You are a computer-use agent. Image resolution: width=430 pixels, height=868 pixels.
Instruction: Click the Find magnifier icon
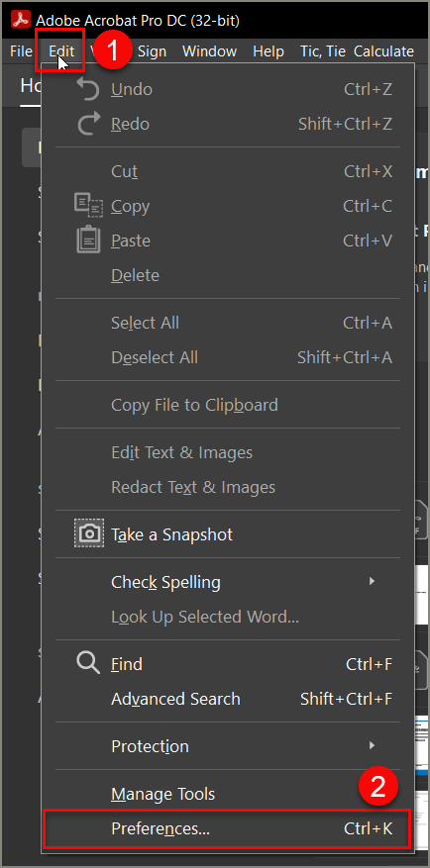[88, 663]
